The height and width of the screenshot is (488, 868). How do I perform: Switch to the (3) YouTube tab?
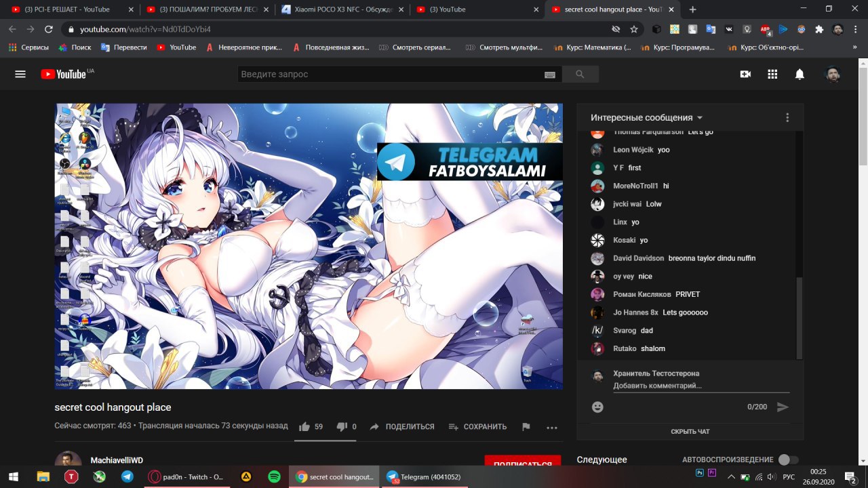(x=478, y=9)
